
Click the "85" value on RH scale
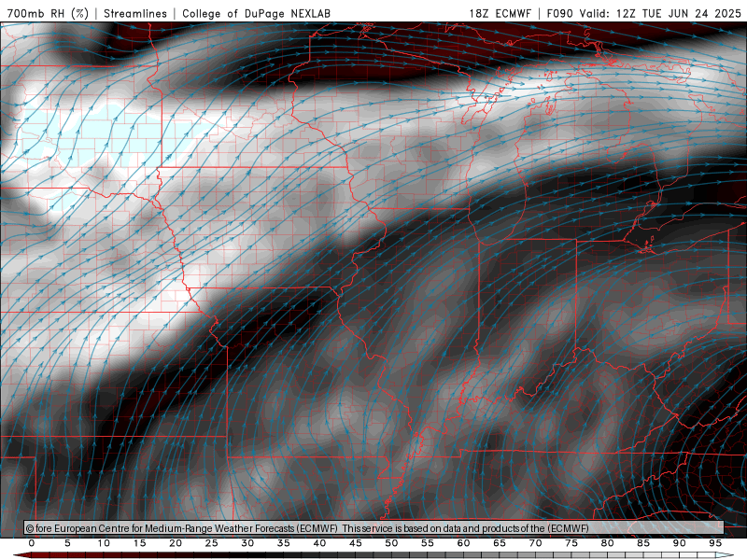[x=643, y=543]
